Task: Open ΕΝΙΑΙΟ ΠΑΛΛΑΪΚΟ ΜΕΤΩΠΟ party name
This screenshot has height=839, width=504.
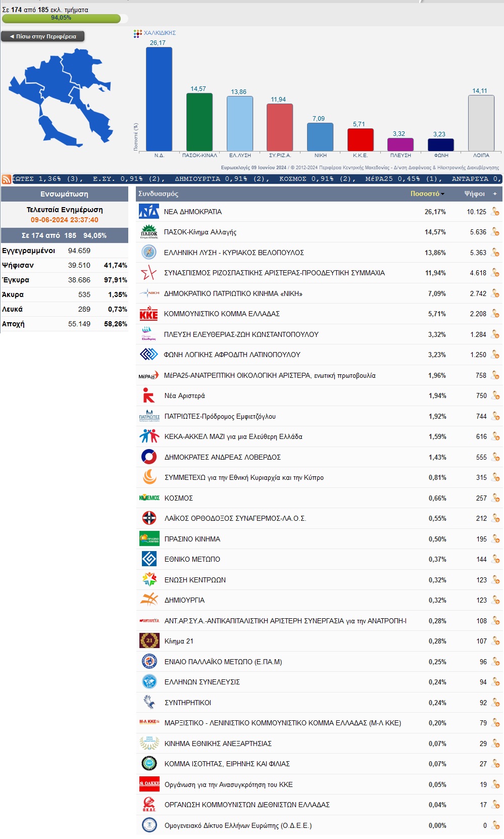Action: 223,662
